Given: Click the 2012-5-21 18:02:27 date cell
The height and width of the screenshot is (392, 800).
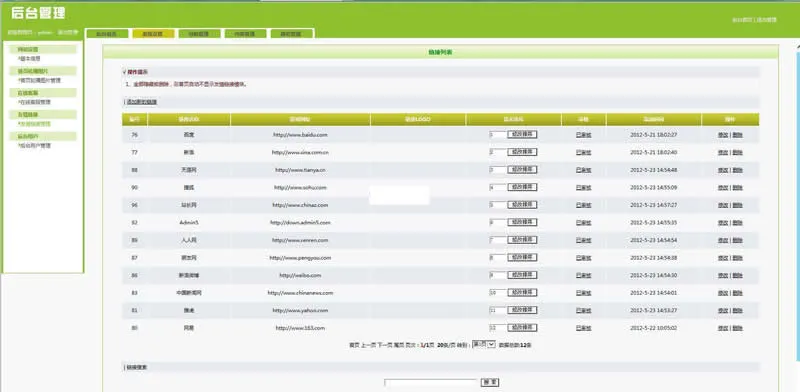Looking at the screenshot, I should click(x=654, y=135).
